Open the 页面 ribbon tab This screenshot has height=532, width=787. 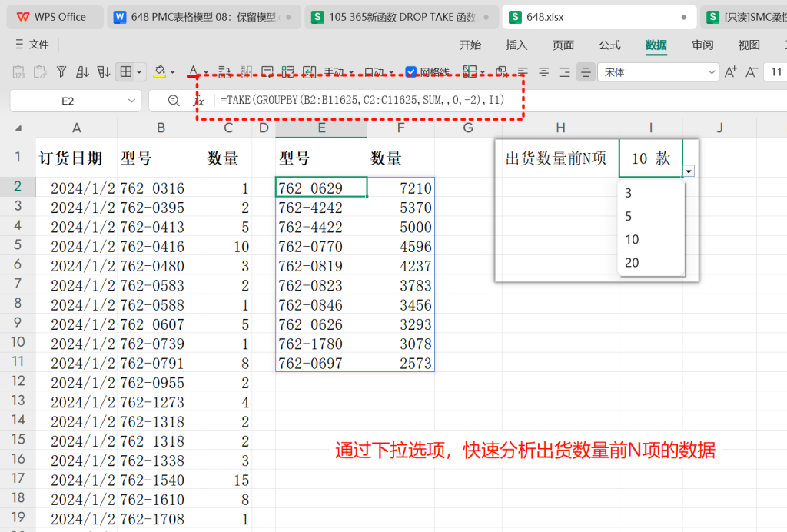coord(563,45)
